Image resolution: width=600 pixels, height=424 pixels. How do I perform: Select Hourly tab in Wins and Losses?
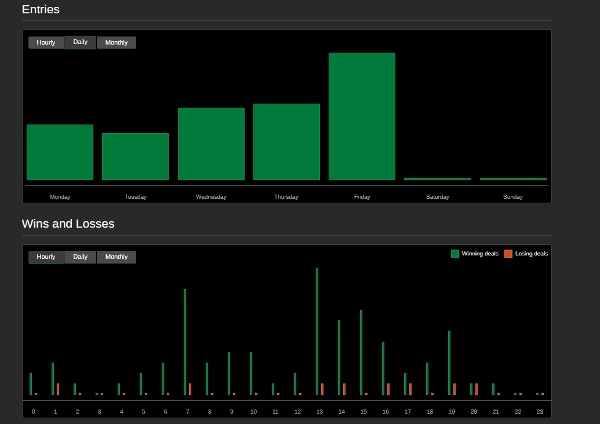tap(46, 257)
